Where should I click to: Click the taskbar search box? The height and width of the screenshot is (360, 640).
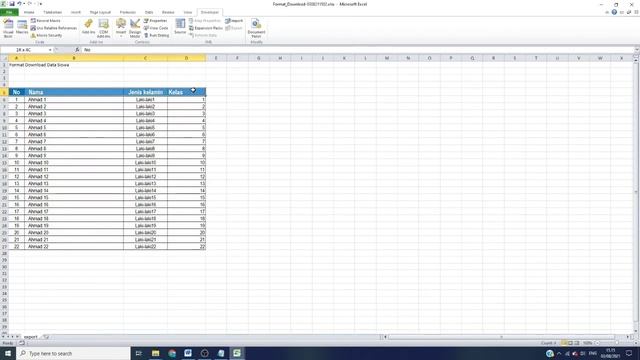[73, 353]
